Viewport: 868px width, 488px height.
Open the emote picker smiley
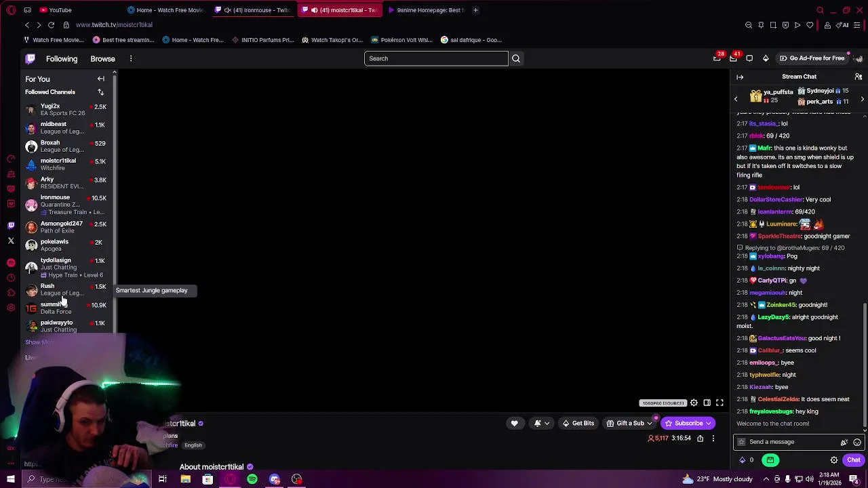(x=857, y=442)
